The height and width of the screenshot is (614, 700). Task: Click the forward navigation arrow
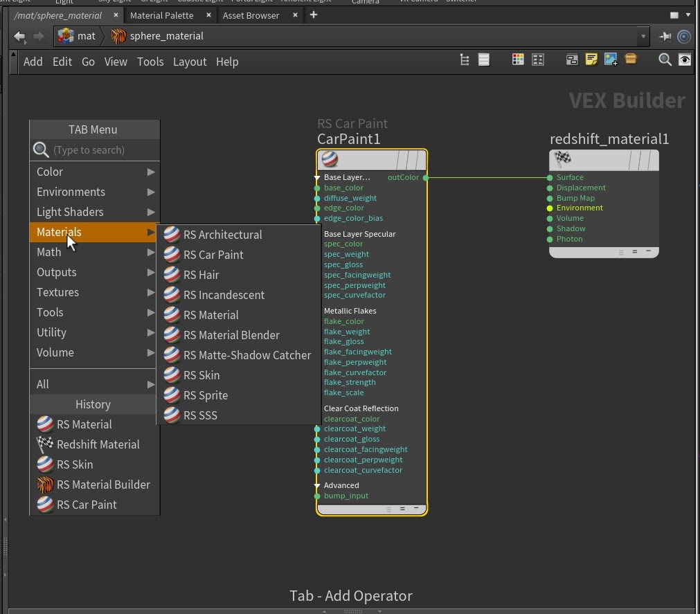[x=39, y=36]
